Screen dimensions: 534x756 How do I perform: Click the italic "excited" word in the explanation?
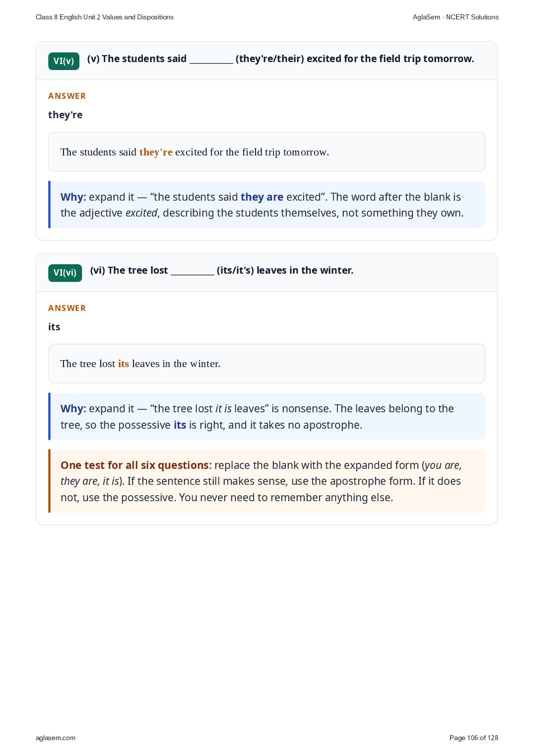(141, 213)
